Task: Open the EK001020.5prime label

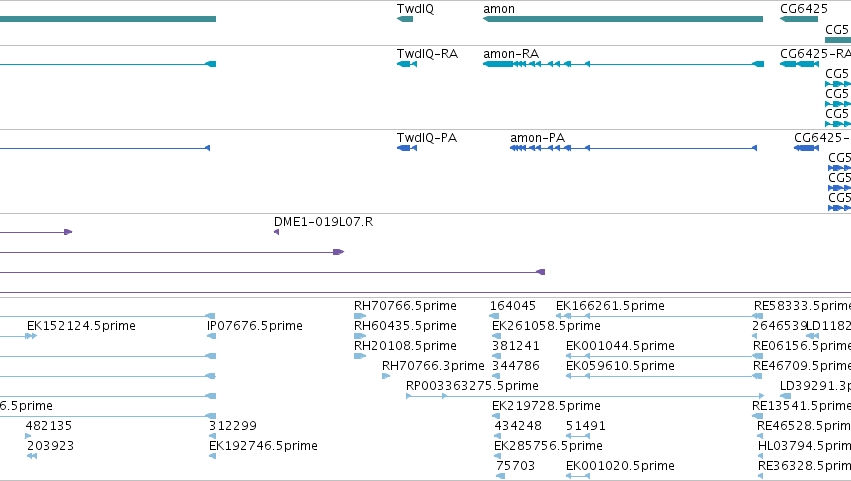Action: pyautogui.click(x=620, y=466)
